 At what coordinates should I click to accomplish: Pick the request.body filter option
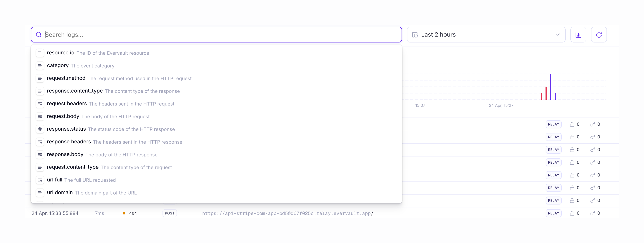click(63, 117)
